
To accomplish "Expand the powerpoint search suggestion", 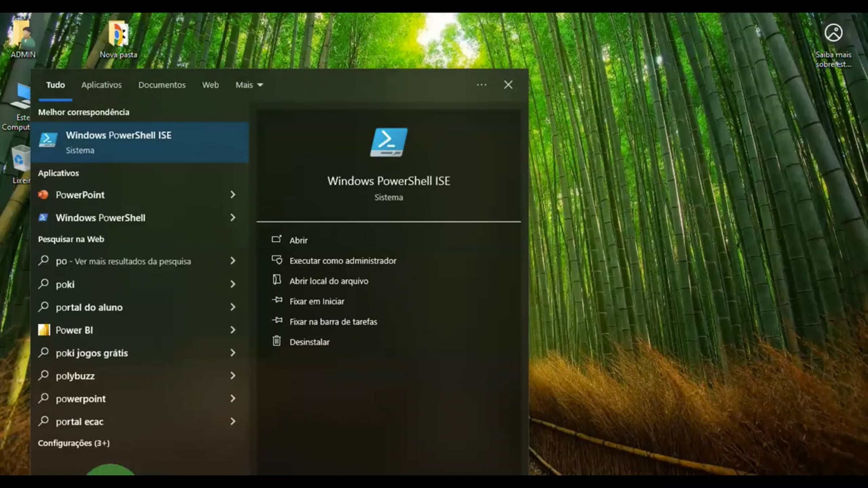I will pos(233,398).
